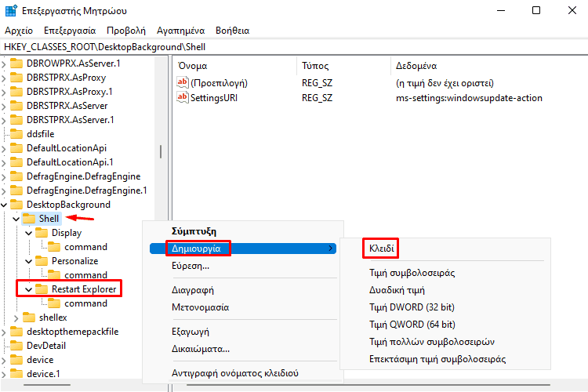588x392 pixels.
Task: Click the ddsfile folder icon
Action: click(16, 134)
